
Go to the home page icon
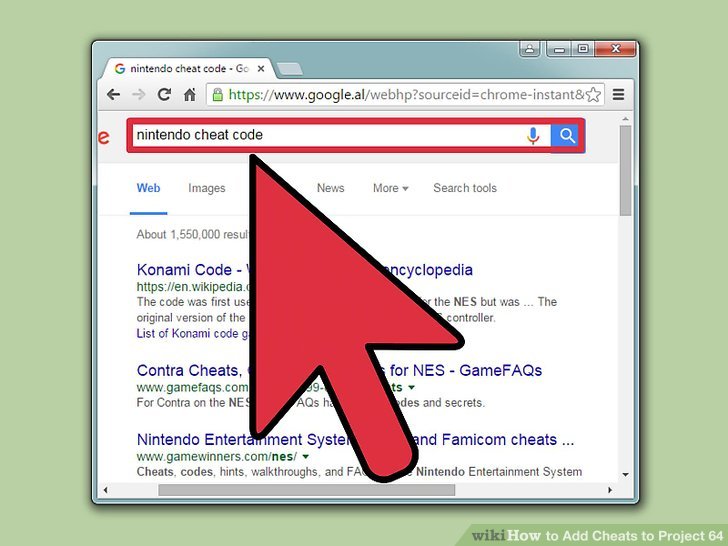189,95
